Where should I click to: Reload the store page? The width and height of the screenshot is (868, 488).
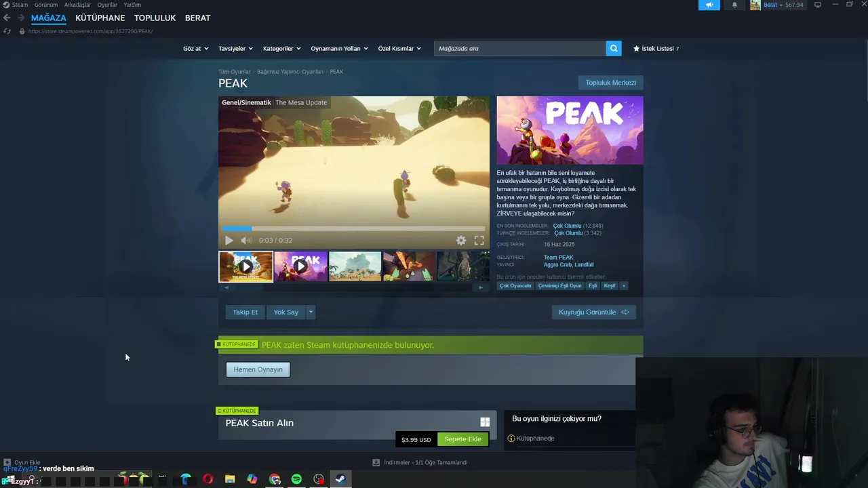coord(7,31)
